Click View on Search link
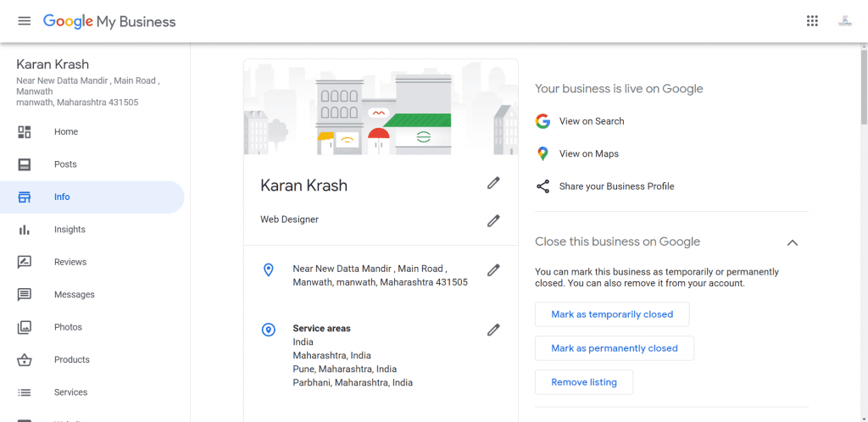The height and width of the screenshot is (422, 868). 591,121
